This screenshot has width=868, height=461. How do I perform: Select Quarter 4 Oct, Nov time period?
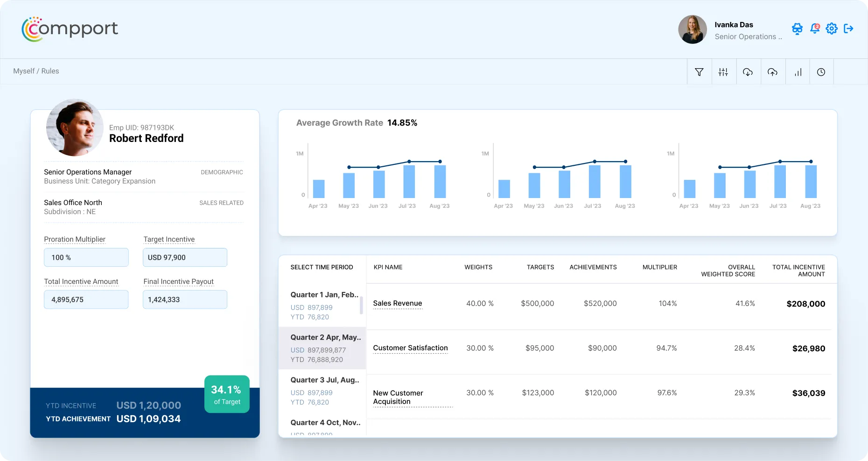[322, 426]
